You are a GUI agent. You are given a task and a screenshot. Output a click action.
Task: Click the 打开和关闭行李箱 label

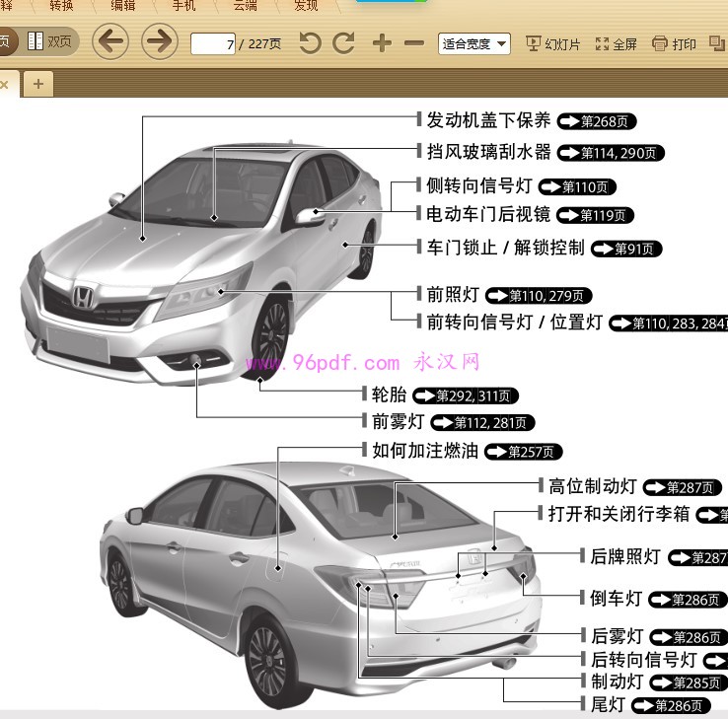point(619,514)
